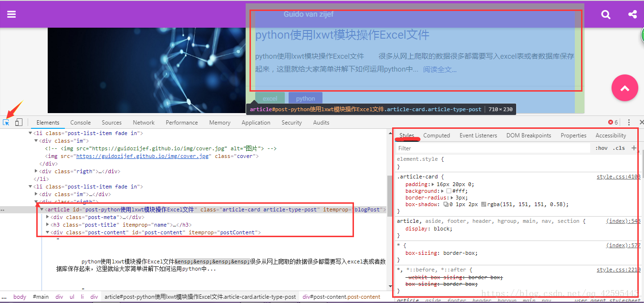Open the hamburger menu on the webpage

11,14
